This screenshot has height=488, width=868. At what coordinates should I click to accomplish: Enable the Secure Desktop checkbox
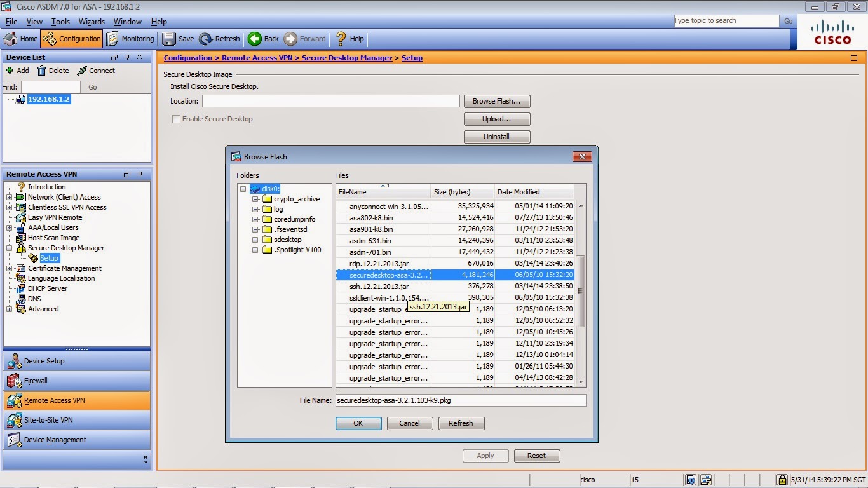176,119
